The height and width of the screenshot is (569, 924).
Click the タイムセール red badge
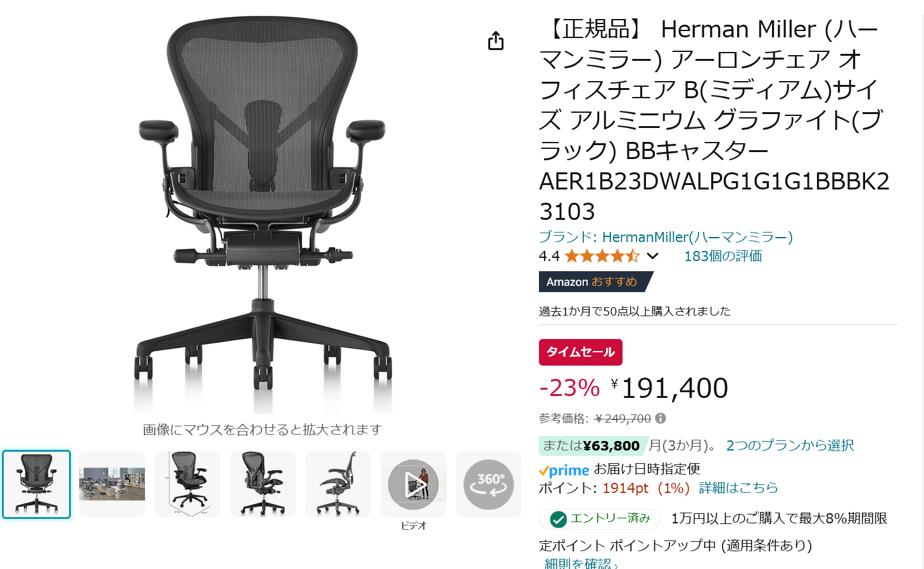(x=581, y=352)
